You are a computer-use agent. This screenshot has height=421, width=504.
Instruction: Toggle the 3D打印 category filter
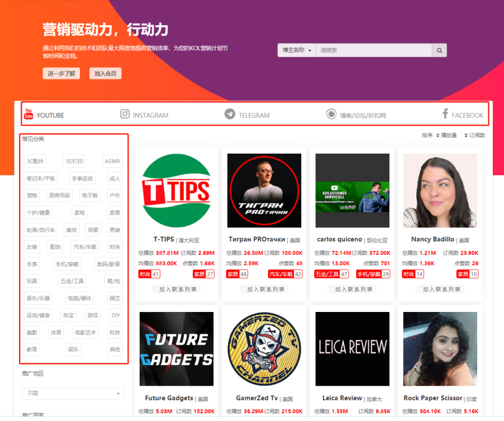coord(74,162)
